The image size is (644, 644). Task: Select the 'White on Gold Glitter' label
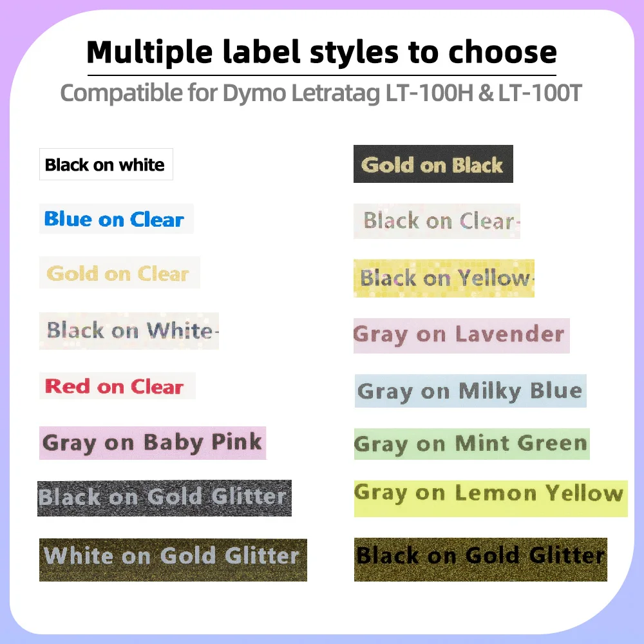[173, 556]
